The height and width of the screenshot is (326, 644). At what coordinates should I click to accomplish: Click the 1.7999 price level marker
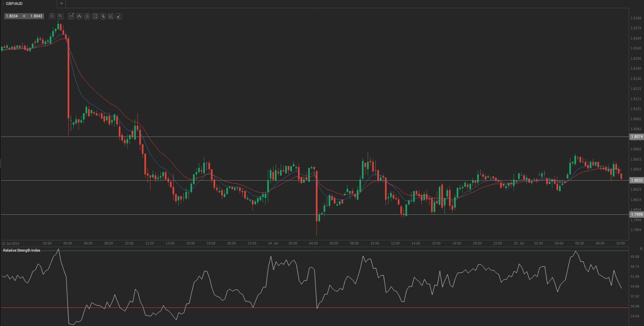[x=637, y=215]
